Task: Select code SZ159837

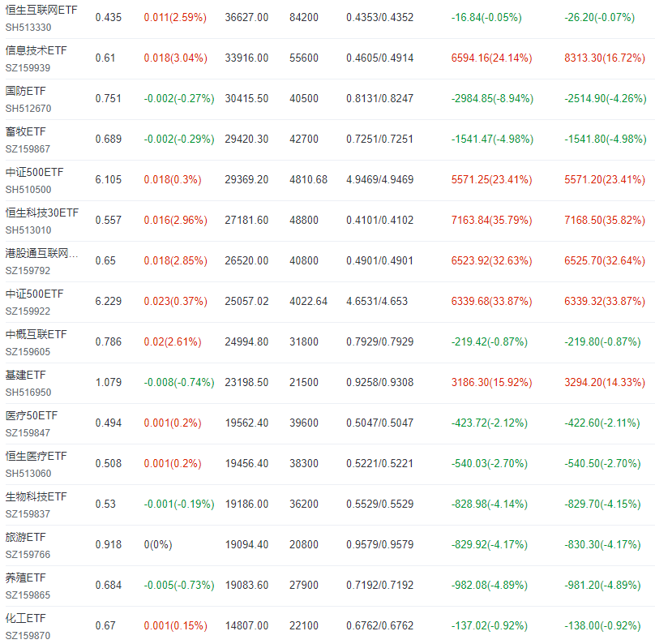Action: 28,514
